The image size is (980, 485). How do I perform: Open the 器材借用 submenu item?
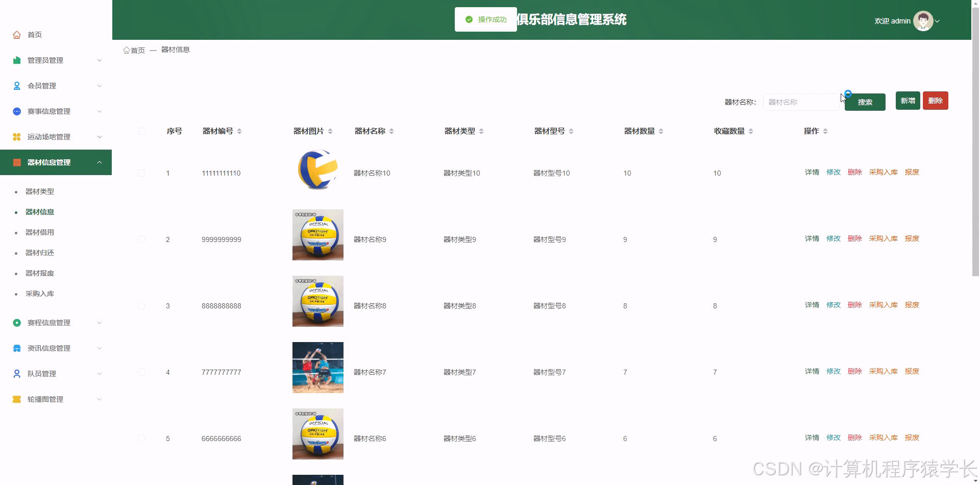pos(40,232)
